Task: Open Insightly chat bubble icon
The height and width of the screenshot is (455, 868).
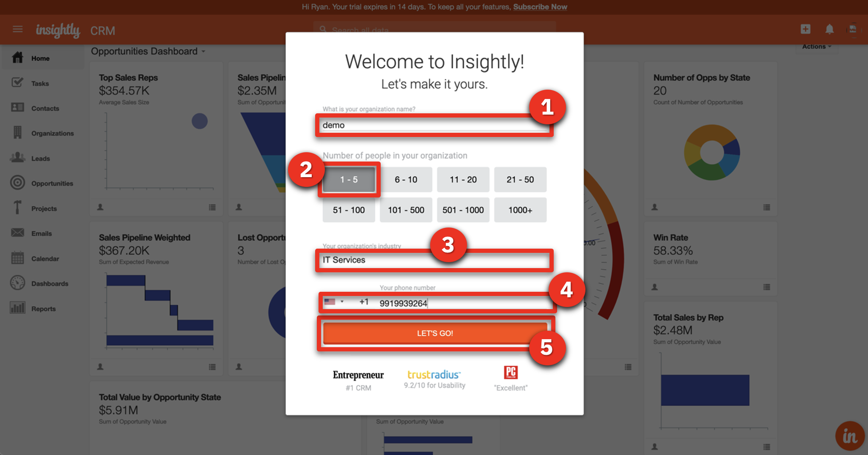Action: pyautogui.click(x=850, y=436)
